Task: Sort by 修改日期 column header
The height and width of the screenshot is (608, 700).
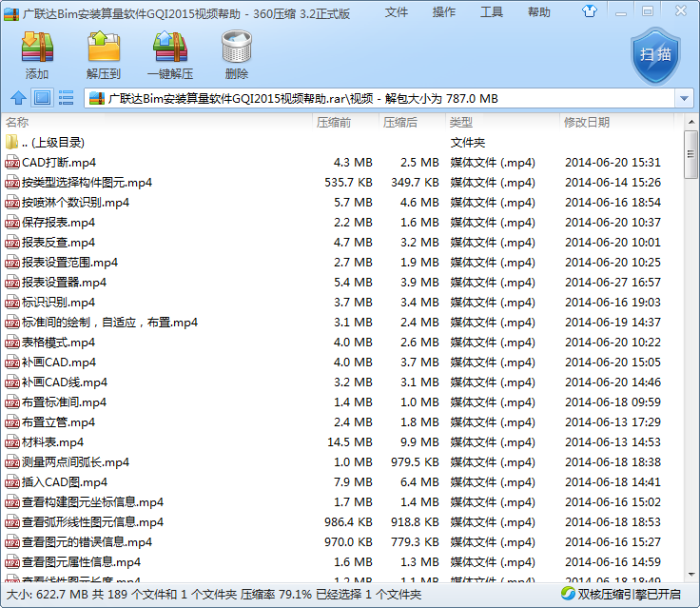Action: [x=616, y=122]
